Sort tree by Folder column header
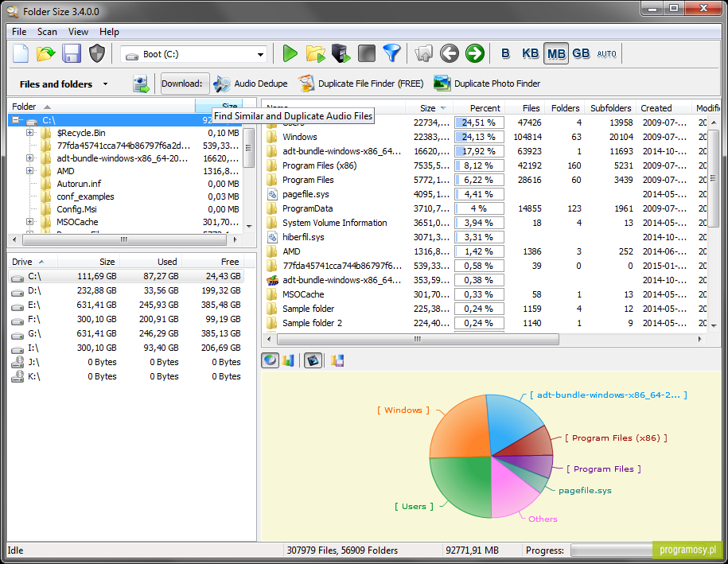This screenshot has width=728, height=564. tap(101, 107)
